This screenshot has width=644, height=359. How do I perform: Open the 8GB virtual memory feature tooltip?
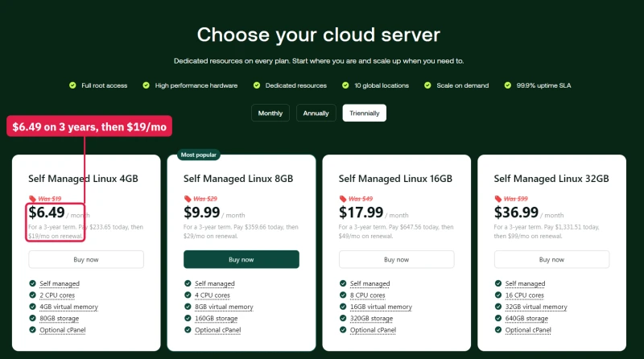(x=224, y=307)
